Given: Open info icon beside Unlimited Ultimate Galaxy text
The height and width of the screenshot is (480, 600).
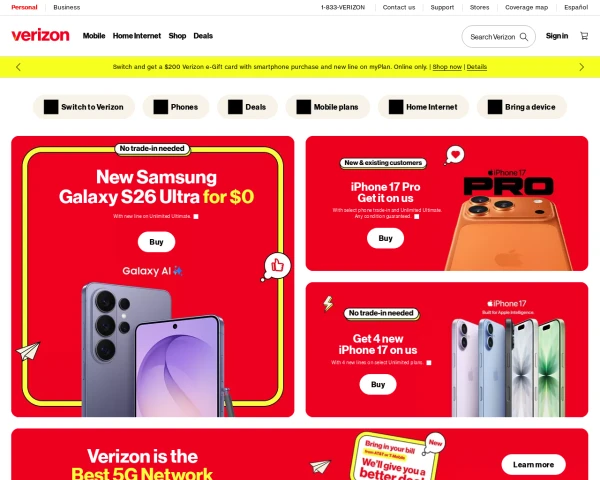Looking at the screenshot, I should coord(196,217).
